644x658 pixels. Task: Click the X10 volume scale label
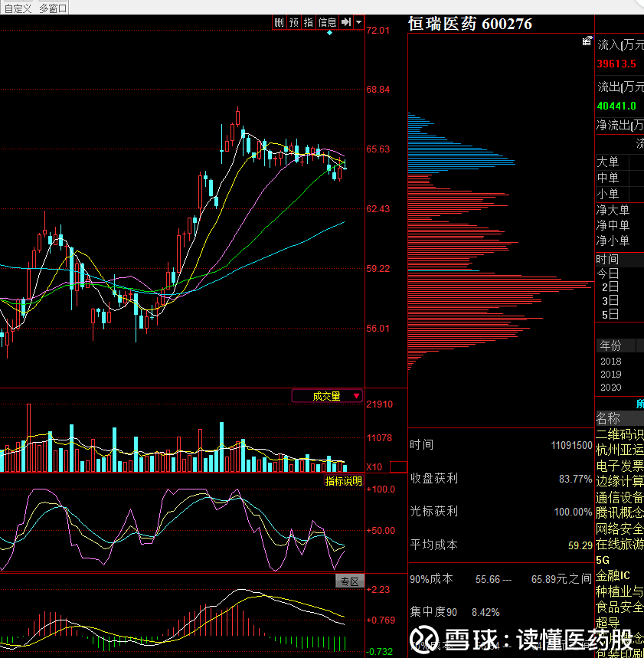coord(374,467)
